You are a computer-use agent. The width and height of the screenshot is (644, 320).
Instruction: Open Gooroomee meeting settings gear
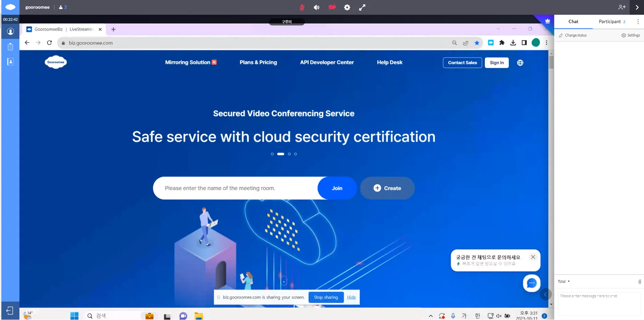(x=347, y=7)
